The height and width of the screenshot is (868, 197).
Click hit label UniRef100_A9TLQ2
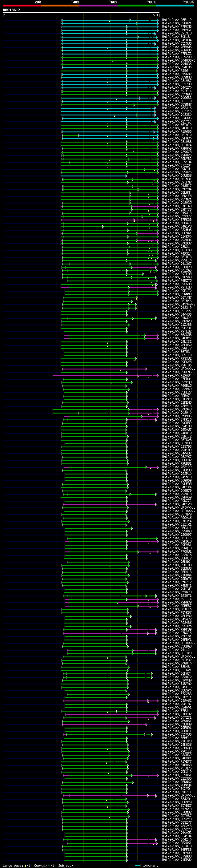pyautogui.click(x=177, y=331)
